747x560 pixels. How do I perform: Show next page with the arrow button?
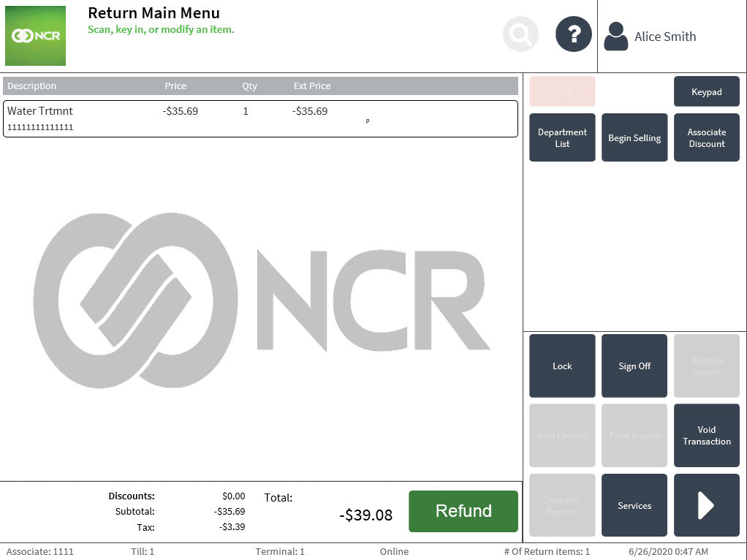(707, 505)
